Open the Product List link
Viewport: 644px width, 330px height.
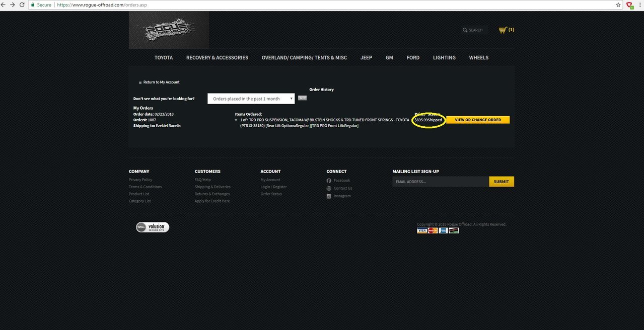point(139,194)
